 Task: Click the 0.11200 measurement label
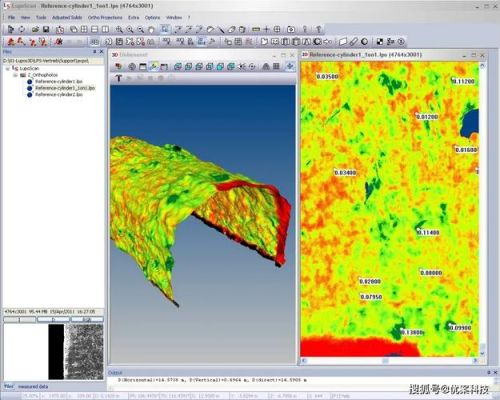point(463,81)
